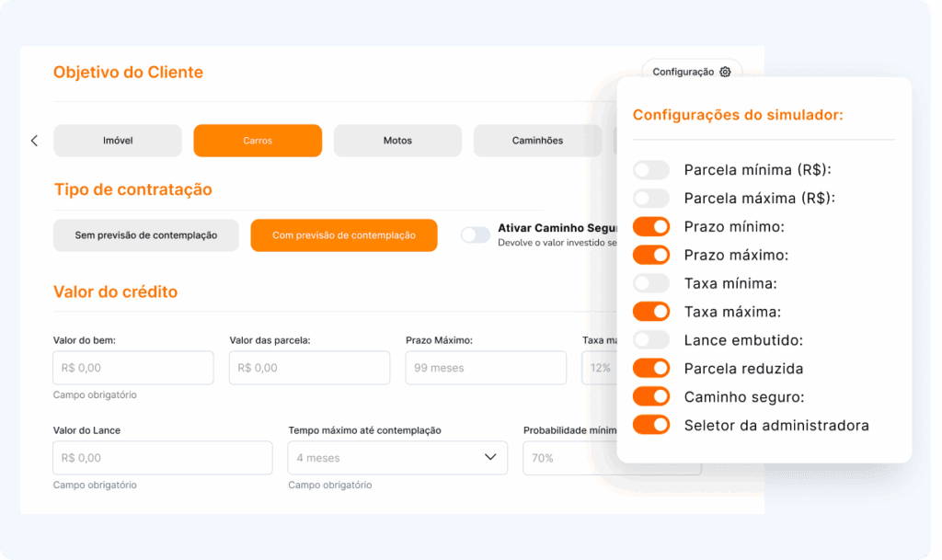This screenshot has width=942, height=560.
Task: Select the Caminhões category tab
Action: pyautogui.click(x=537, y=141)
